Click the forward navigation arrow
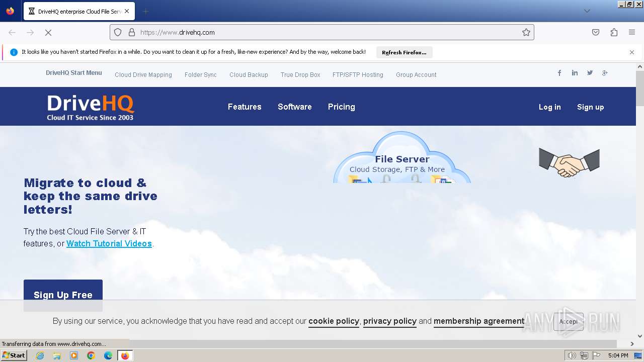The width and height of the screenshot is (644, 362). pos(30,32)
